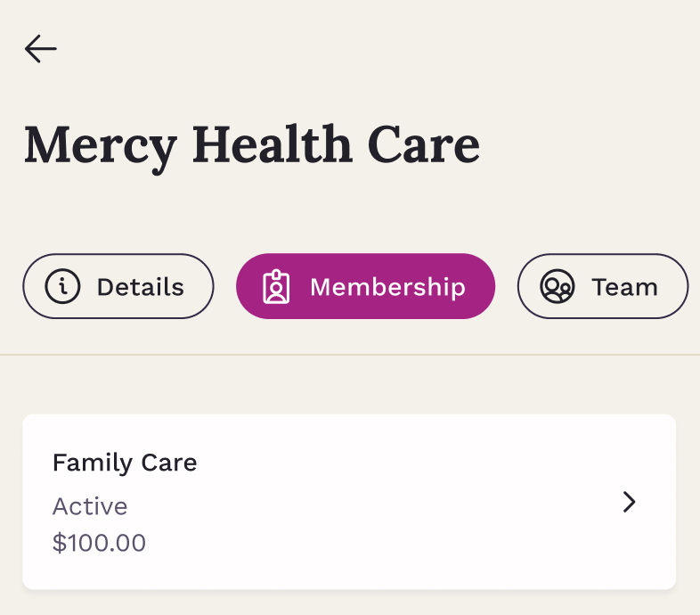The width and height of the screenshot is (700, 615).
Task: Go back using the left arrow
Action: click(41, 49)
